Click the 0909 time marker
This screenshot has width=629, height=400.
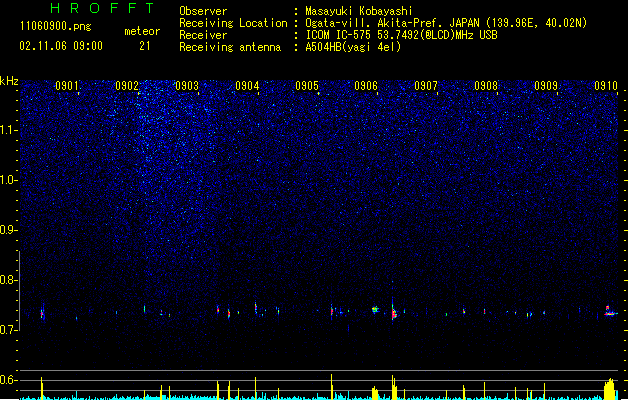pyautogui.click(x=546, y=85)
